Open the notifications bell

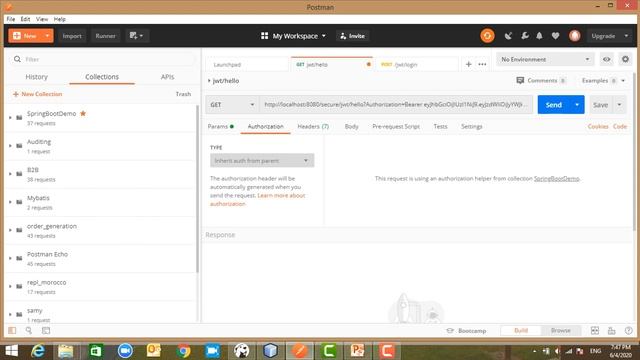(x=540, y=36)
